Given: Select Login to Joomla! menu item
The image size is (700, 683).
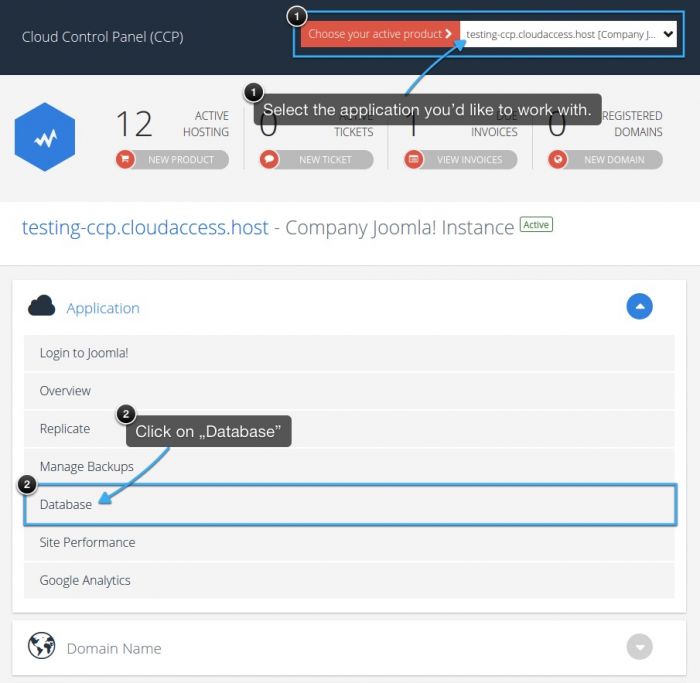Looking at the screenshot, I should coord(349,353).
